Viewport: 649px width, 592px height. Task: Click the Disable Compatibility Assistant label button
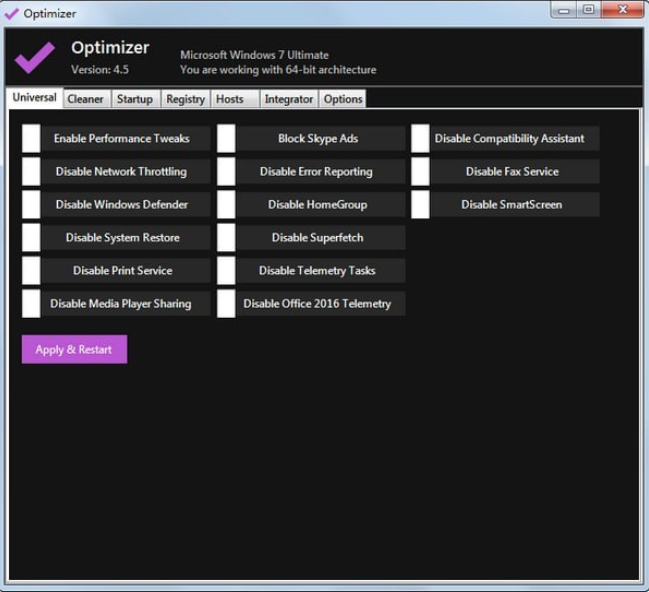(x=515, y=138)
